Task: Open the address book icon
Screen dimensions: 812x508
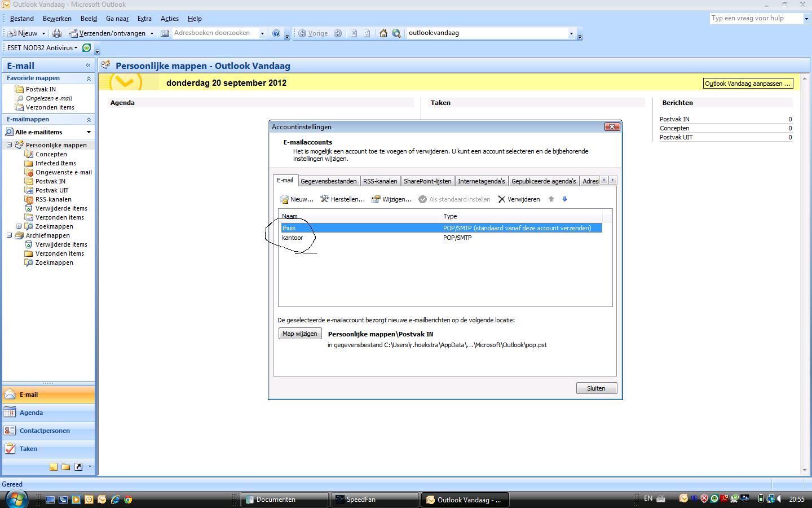Action: click(165, 33)
